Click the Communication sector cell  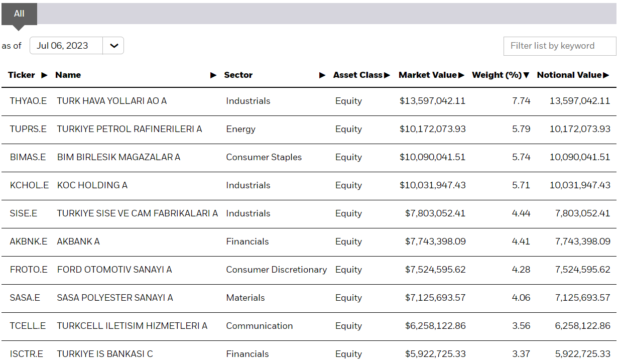tap(260, 326)
